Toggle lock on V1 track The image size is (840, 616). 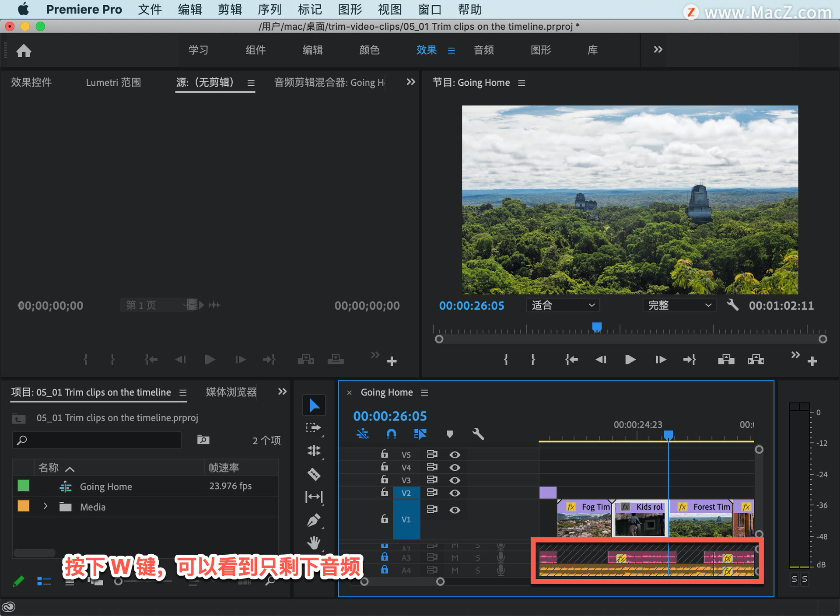pos(384,519)
